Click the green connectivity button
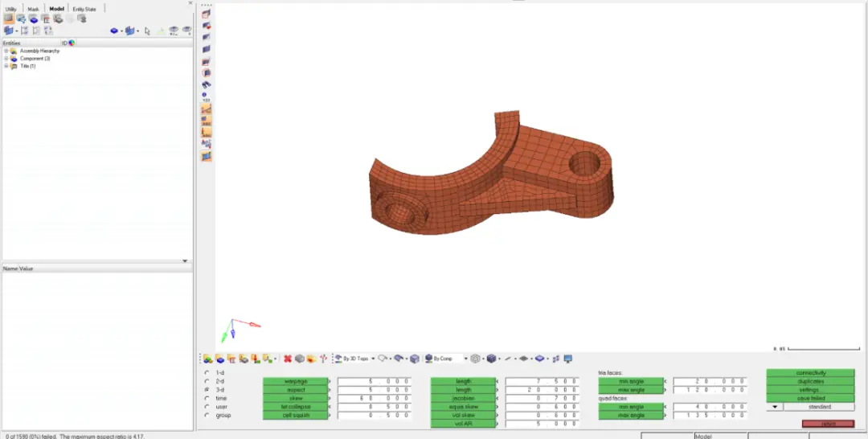The width and height of the screenshot is (868, 439). [810, 373]
